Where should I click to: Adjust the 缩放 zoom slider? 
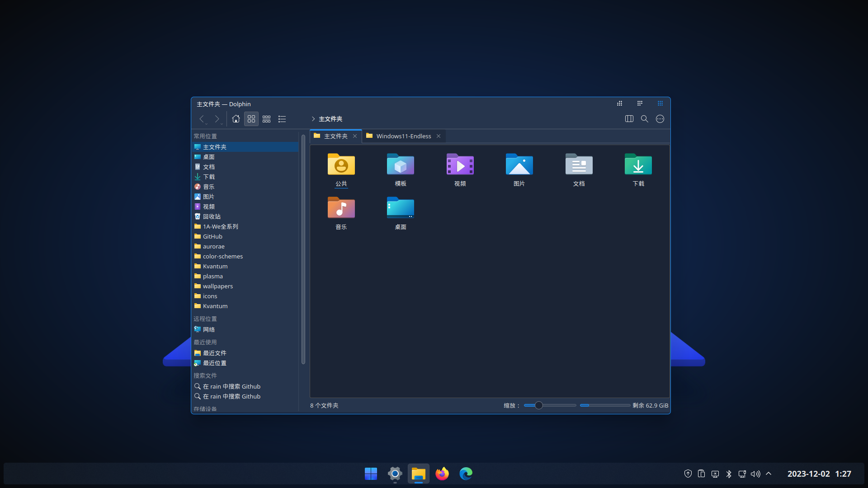click(550, 405)
